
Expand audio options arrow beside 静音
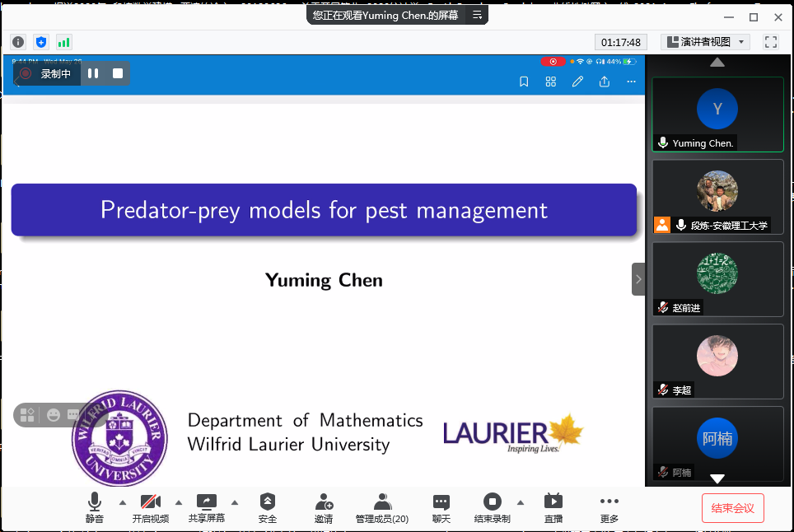123,502
